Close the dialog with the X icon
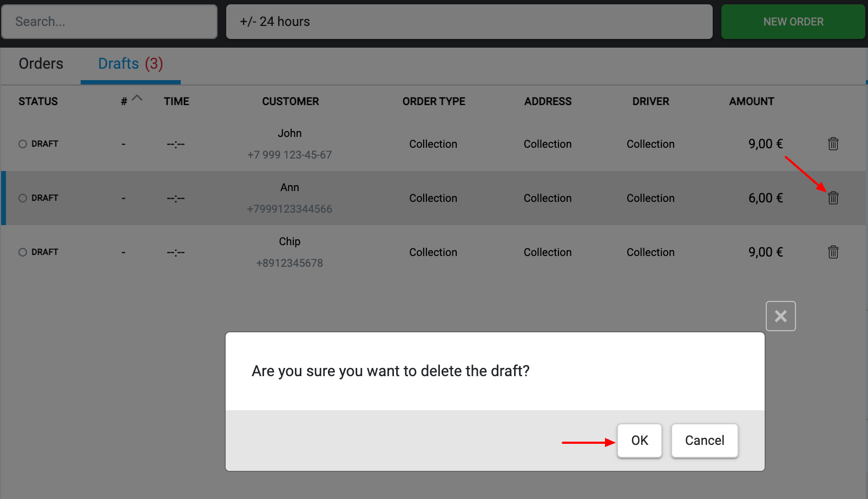 pos(780,316)
